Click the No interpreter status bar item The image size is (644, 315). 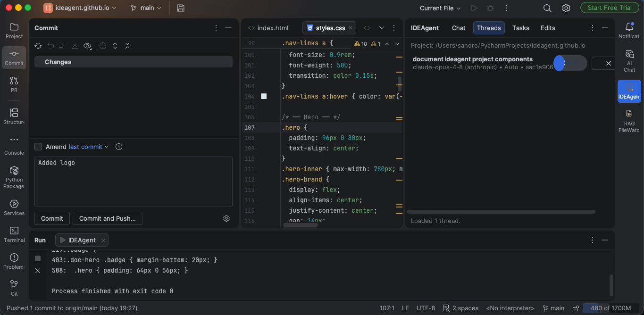(510, 308)
